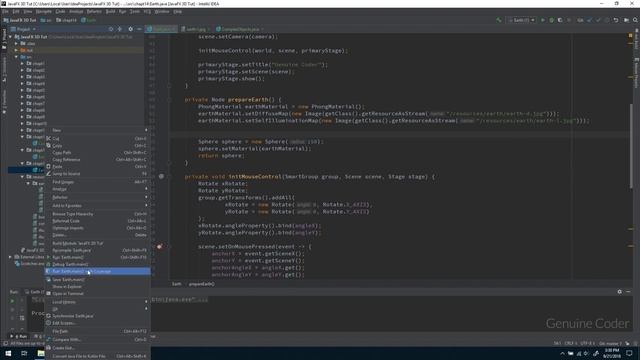Expand the out folder in project tree
Screen dimensions: 640x360
(16, 50)
